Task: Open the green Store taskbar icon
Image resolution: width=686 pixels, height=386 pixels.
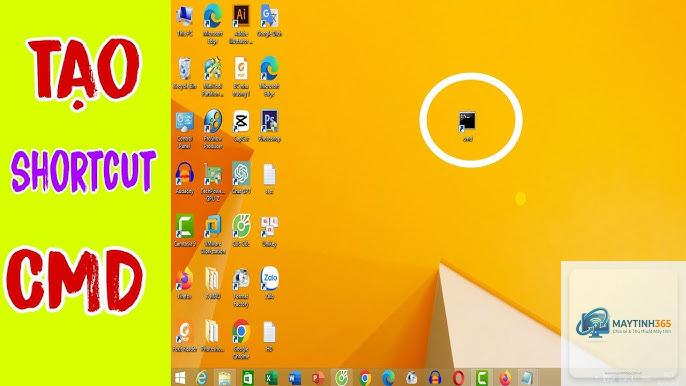Action: (x=248, y=378)
